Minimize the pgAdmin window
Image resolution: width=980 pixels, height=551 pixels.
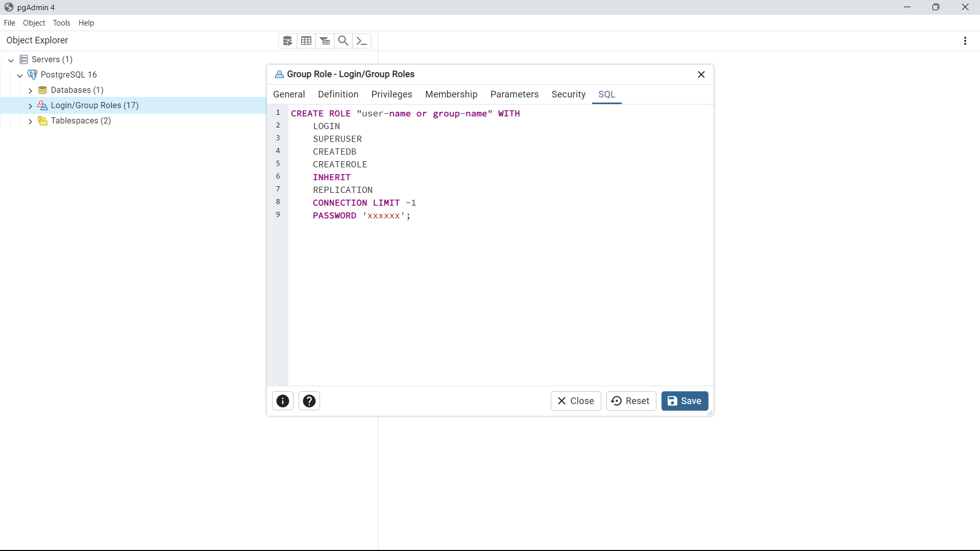coord(907,7)
